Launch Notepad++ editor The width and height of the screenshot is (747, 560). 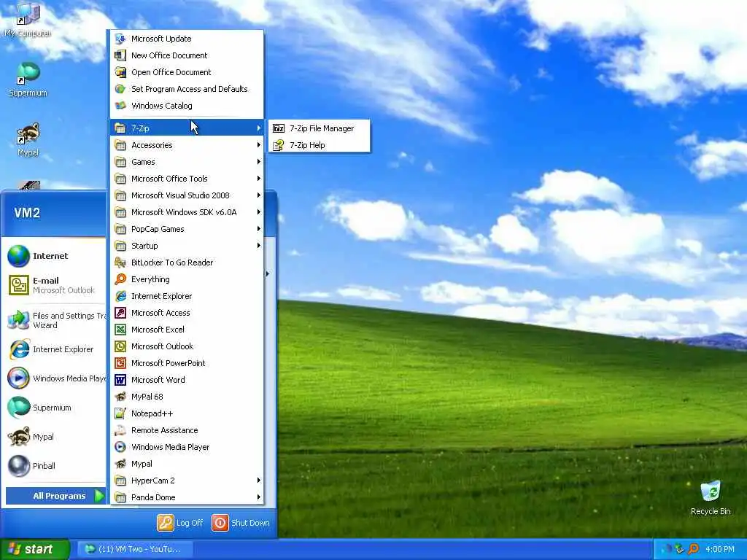pos(187,413)
